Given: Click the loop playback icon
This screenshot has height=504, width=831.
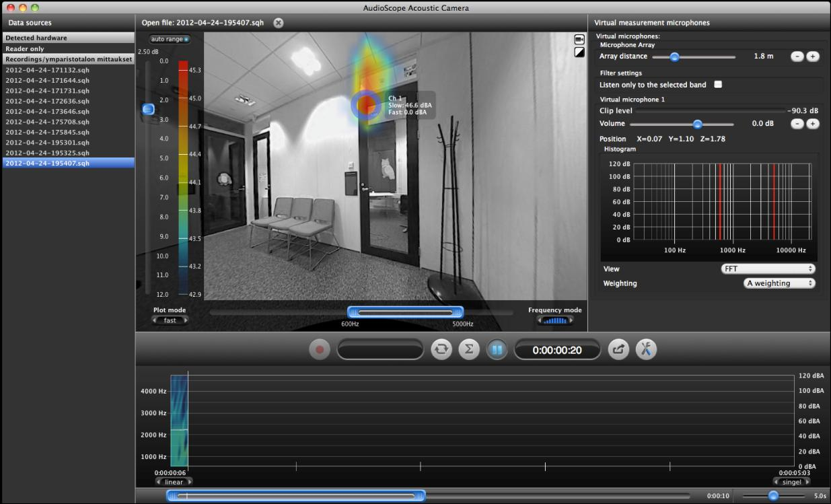Looking at the screenshot, I should (x=441, y=349).
